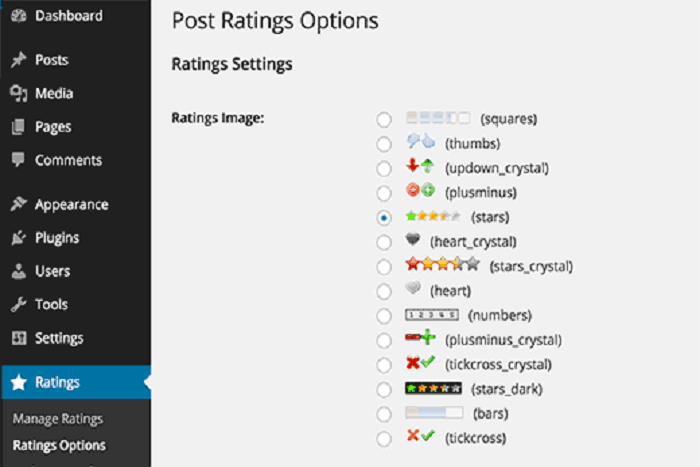Choose the thumbs ratings image option

tap(384, 144)
